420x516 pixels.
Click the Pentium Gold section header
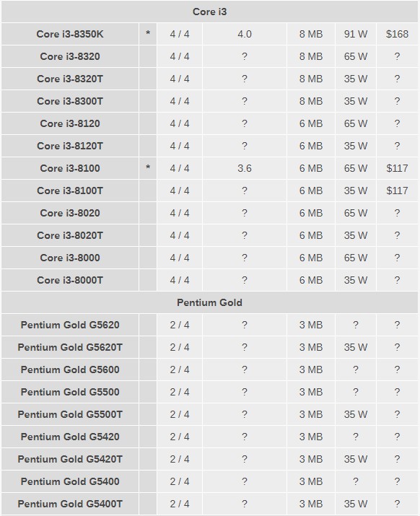point(210,302)
